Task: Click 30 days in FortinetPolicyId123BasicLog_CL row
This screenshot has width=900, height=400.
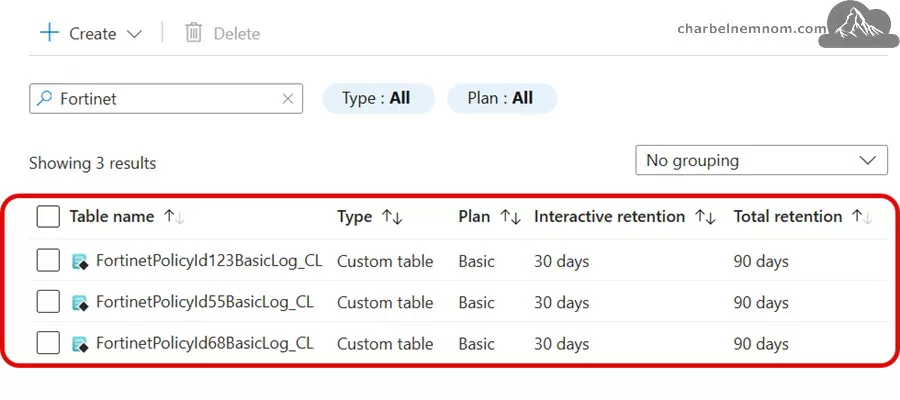Action: tap(561, 261)
